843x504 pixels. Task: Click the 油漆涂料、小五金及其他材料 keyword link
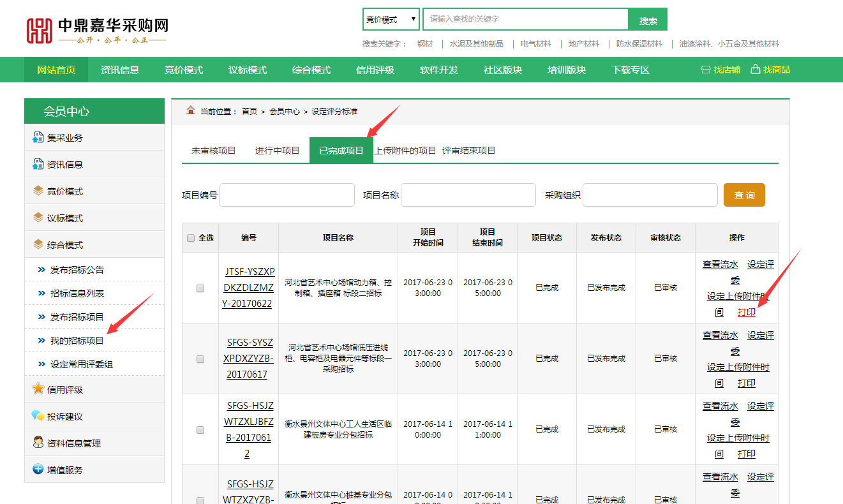(729, 44)
